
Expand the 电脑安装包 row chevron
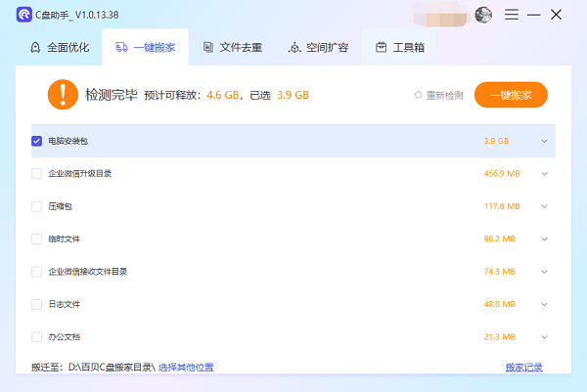point(544,141)
